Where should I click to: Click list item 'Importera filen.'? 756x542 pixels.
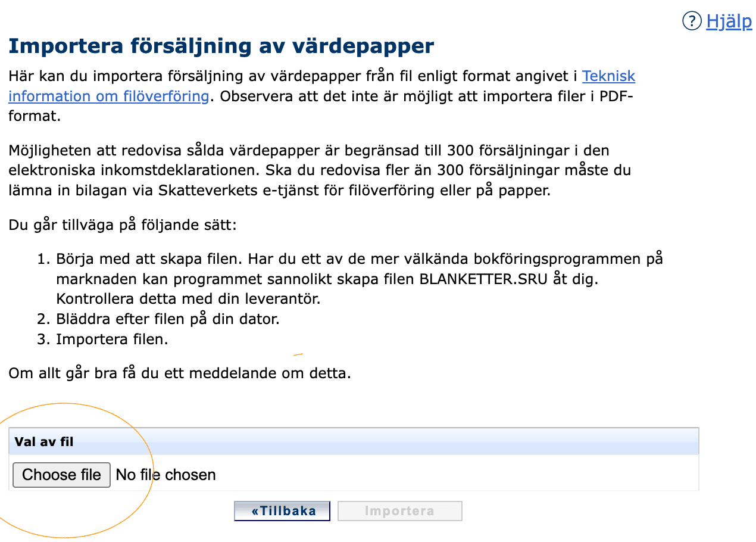coord(112,339)
